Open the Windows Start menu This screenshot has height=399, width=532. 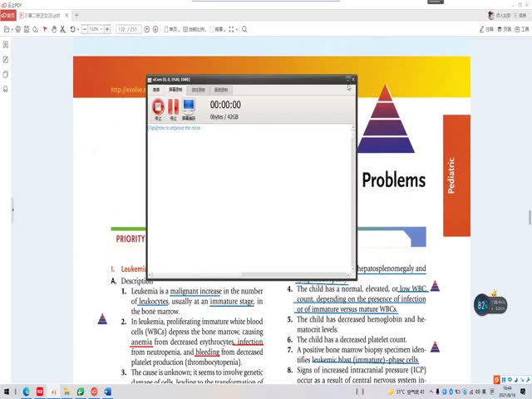7,391
